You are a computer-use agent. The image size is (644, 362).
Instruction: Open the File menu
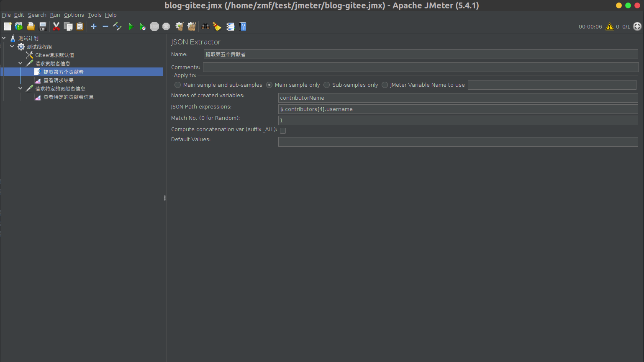tap(6, 15)
